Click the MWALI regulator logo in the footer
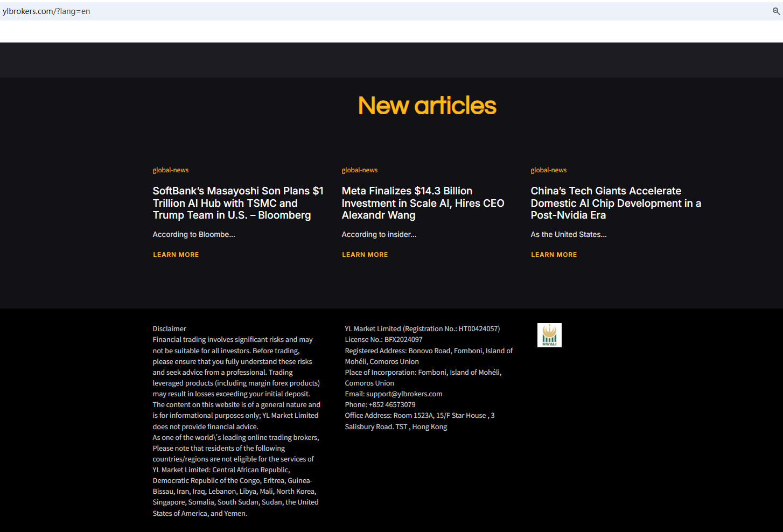 pos(549,335)
